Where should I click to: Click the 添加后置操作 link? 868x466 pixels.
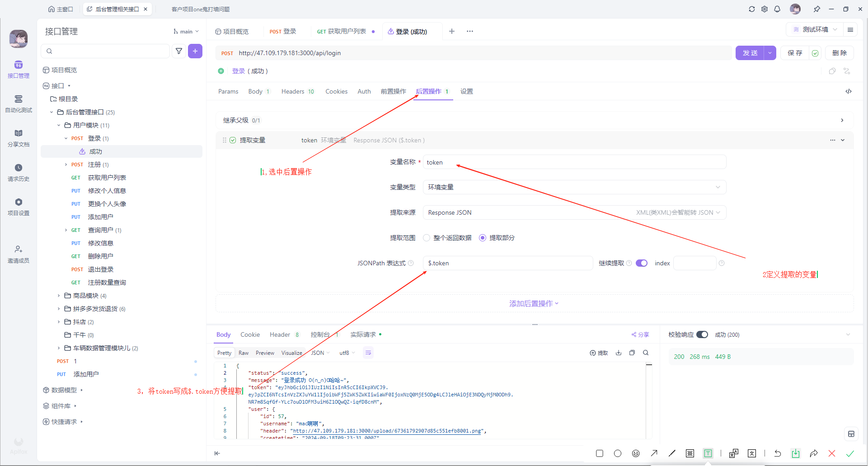pyautogui.click(x=534, y=304)
